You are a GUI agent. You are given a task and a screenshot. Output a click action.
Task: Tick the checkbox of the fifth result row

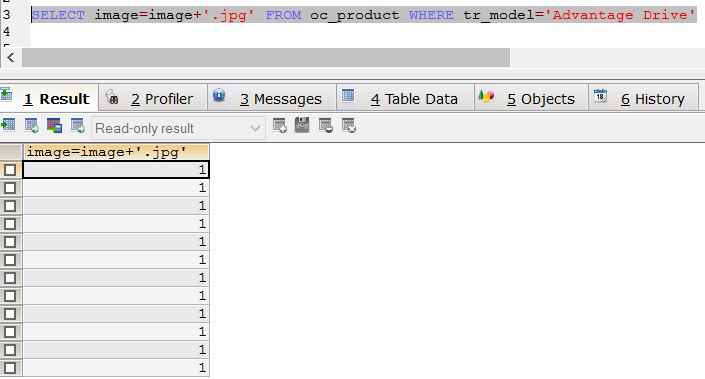(x=10, y=242)
